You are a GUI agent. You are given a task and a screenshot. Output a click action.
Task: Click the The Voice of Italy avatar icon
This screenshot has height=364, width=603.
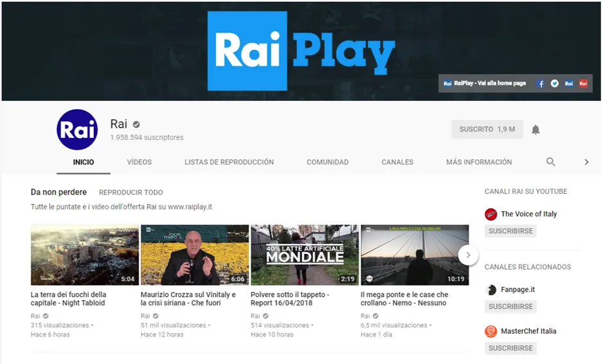click(491, 214)
